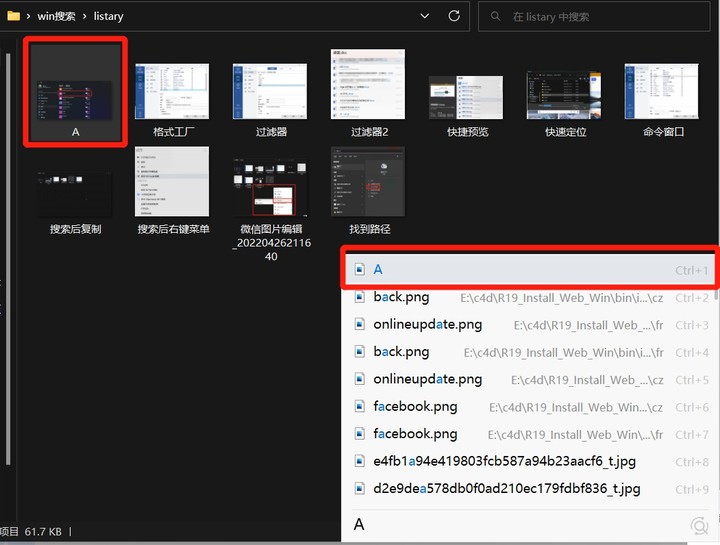Click the file icon beside e4fb1a94e419803fcb587a94b23aacf6_t.jpg
Screen dimensions: 720x545
pyautogui.click(x=360, y=462)
